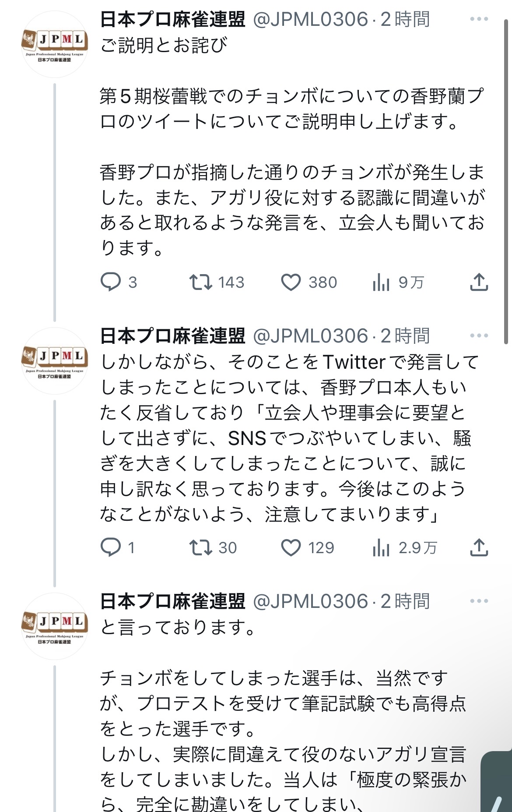Open more options menu on first tweet
512x812 pixels.
pyautogui.click(x=479, y=19)
